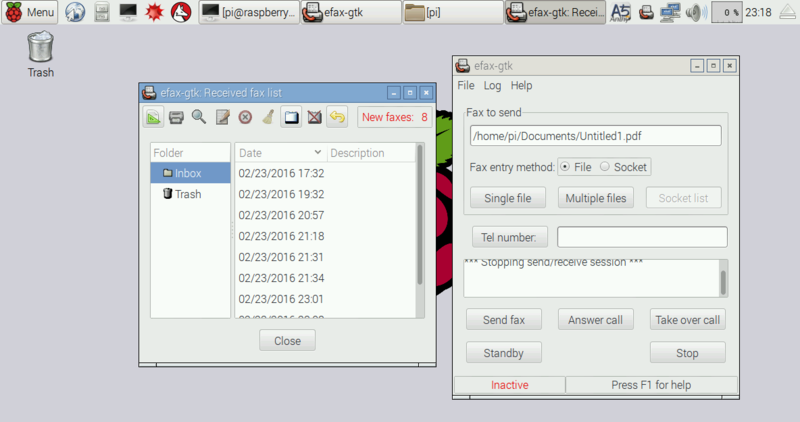Click the Take over call button
The height and width of the screenshot is (422, 800).
pyautogui.click(x=688, y=320)
